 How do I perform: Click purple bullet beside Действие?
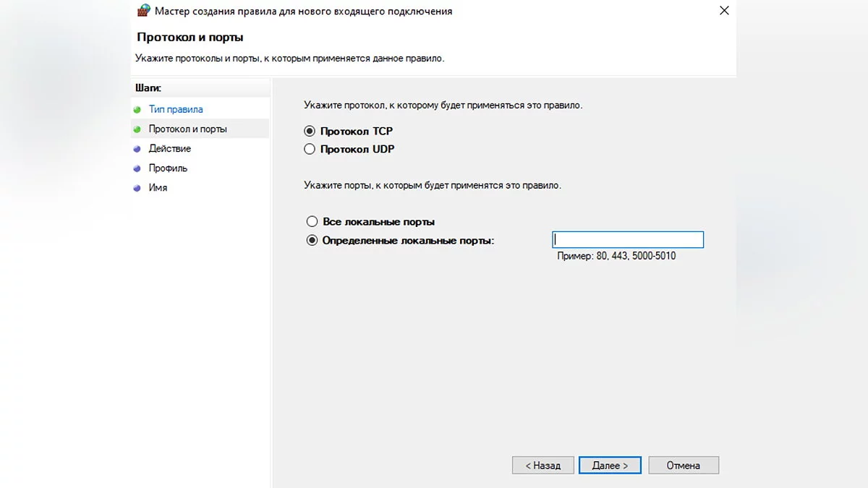pos(137,149)
